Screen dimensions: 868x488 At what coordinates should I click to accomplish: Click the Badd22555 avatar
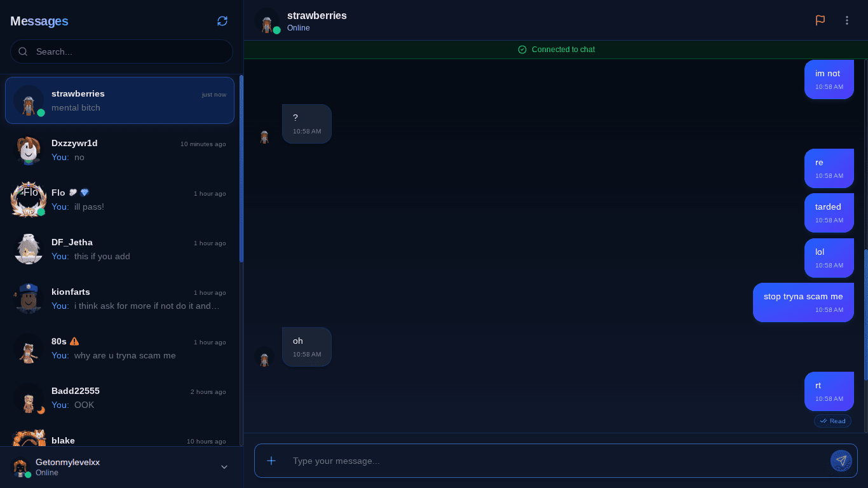coord(29,398)
